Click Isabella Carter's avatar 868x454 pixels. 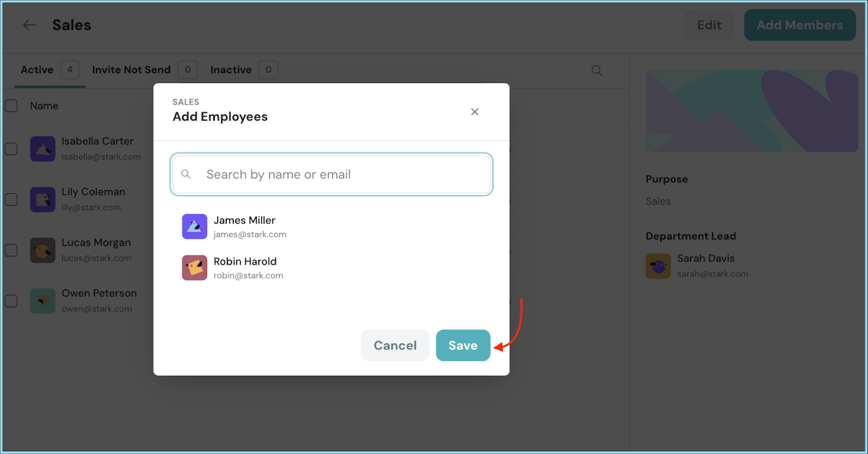(42, 149)
